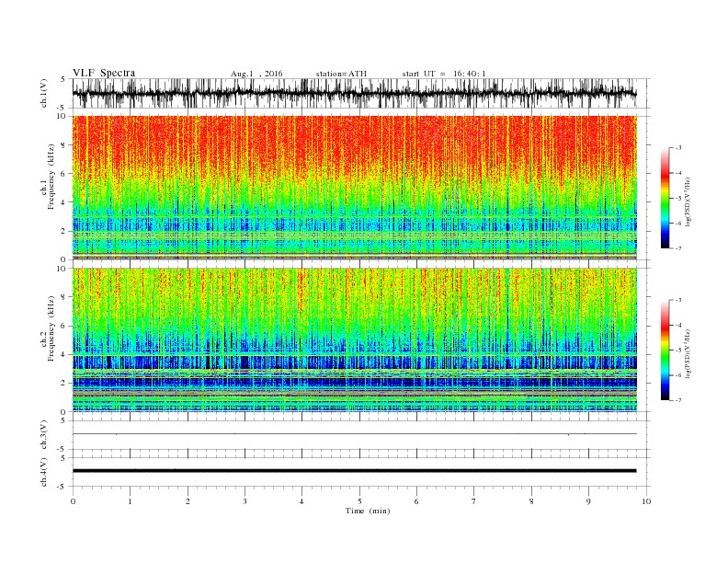This screenshot has width=728, height=563.
Task: Click the 'station=ATH' label
Action: point(341,74)
